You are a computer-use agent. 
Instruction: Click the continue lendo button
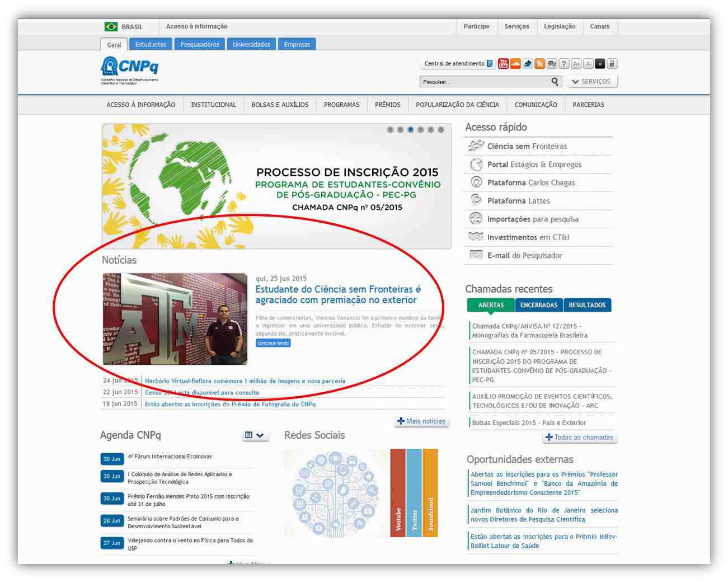273,342
